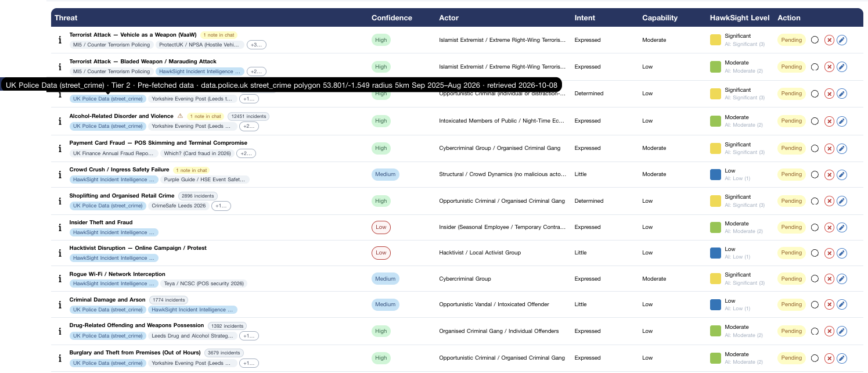Open info icon for Bladed Weapon / Marauding Attack
The image size is (868, 373).
click(x=60, y=67)
